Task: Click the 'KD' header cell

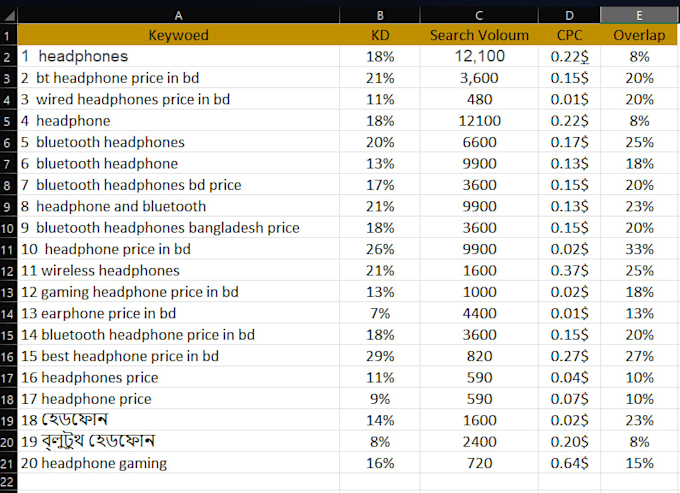Action: click(380, 35)
